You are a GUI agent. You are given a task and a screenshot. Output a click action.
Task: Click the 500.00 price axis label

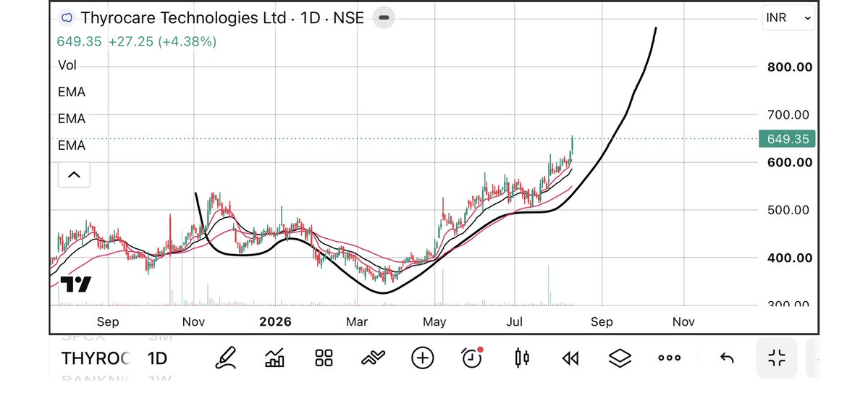(x=789, y=210)
